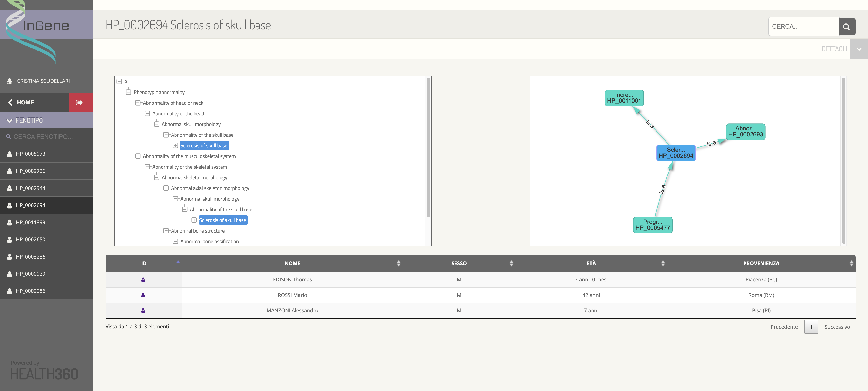Image resolution: width=868 pixels, height=391 pixels.
Task: Open MANZONI Alessandro patient icon
Action: click(x=143, y=311)
